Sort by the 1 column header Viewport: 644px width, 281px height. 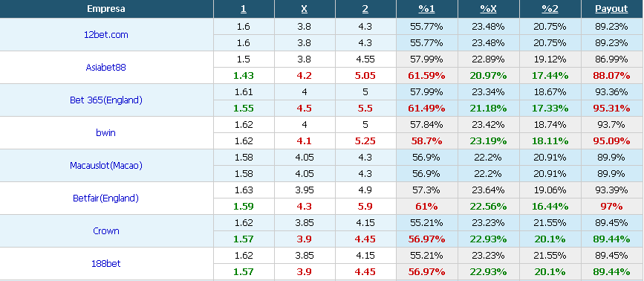pos(244,9)
